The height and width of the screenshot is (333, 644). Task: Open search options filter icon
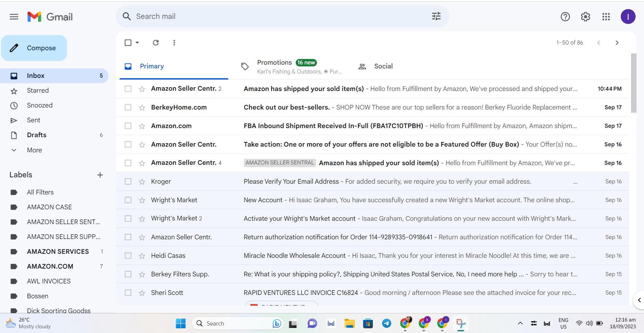coord(436,16)
